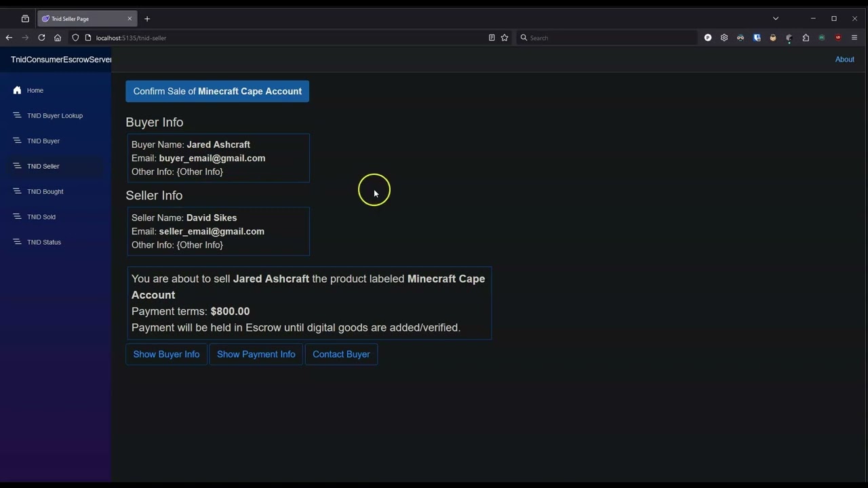
Task: Reload the current page
Action: tap(41, 38)
